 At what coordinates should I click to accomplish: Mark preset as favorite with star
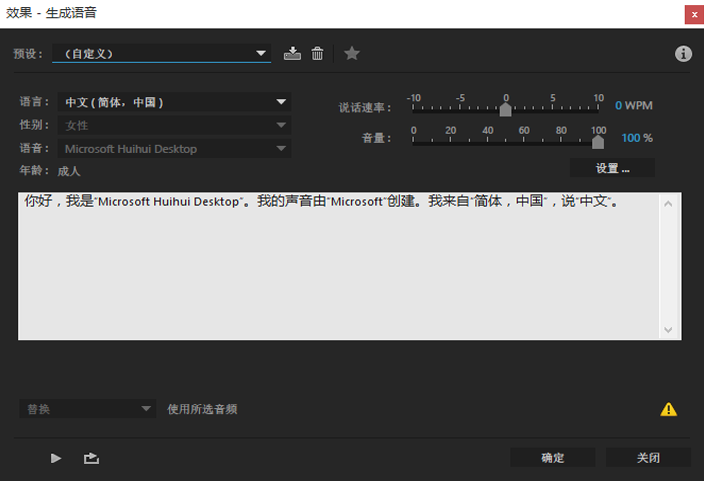point(352,53)
